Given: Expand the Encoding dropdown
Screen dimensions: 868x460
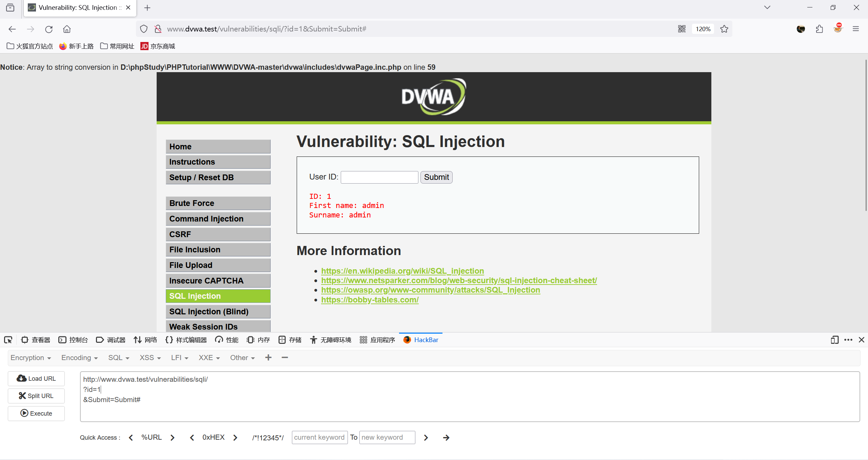Looking at the screenshot, I should [79, 358].
